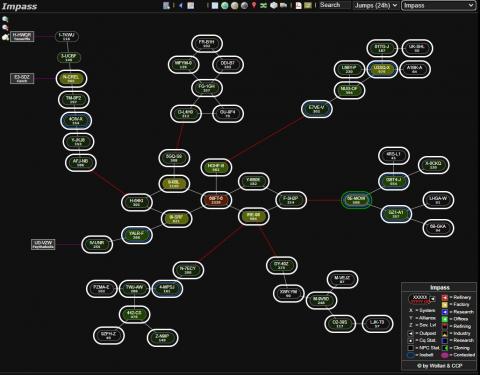This screenshot has width=480, height=375.
Task: Open the red 68FT-6 system node
Action: (x=216, y=200)
